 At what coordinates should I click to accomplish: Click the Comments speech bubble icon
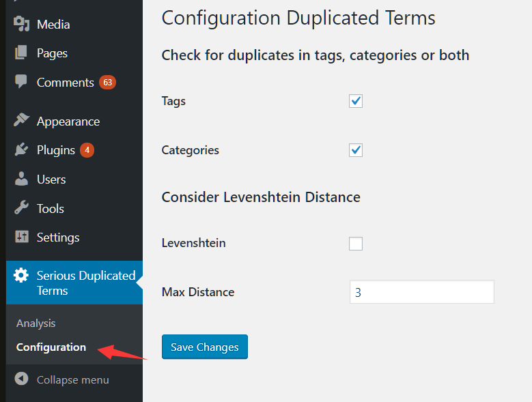pos(21,81)
